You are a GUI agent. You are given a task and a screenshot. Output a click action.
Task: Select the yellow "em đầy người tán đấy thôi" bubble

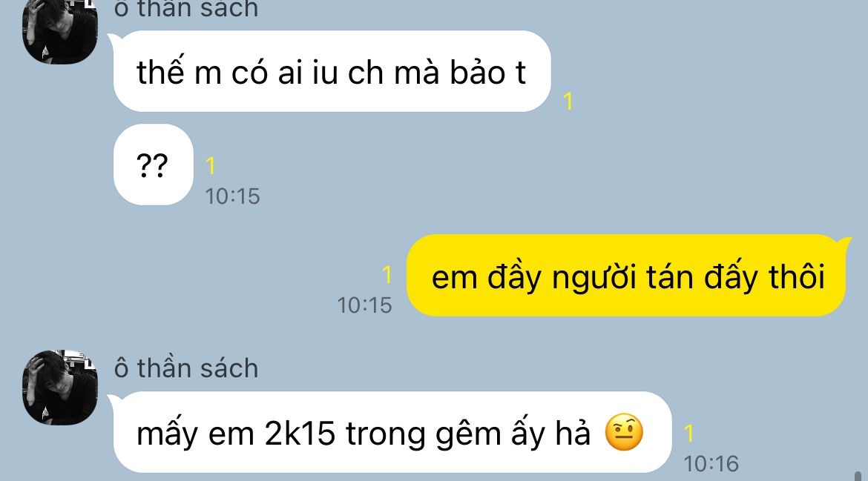(627, 275)
